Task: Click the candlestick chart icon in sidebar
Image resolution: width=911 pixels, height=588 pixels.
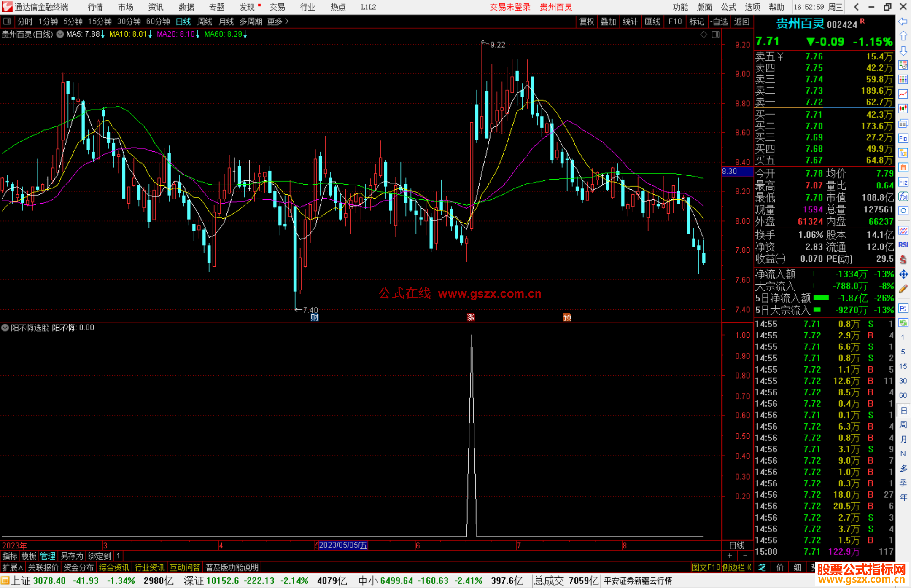Action: pyautogui.click(x=903, y=109)
